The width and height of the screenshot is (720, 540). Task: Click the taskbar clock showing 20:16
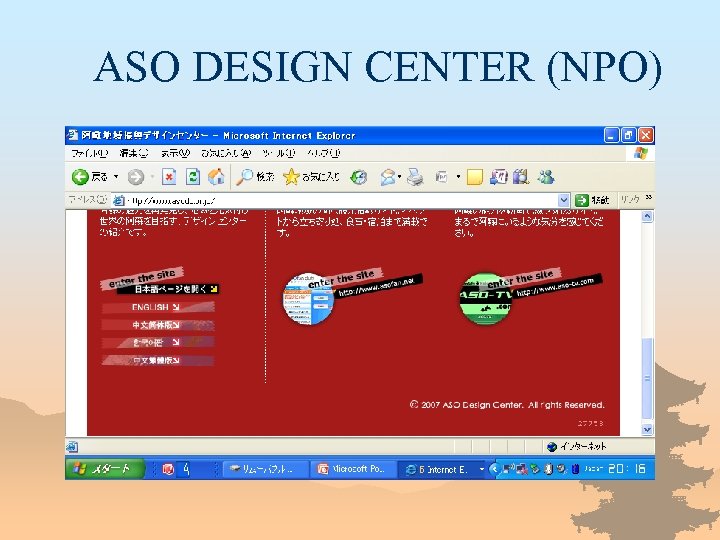click(627, 469)
